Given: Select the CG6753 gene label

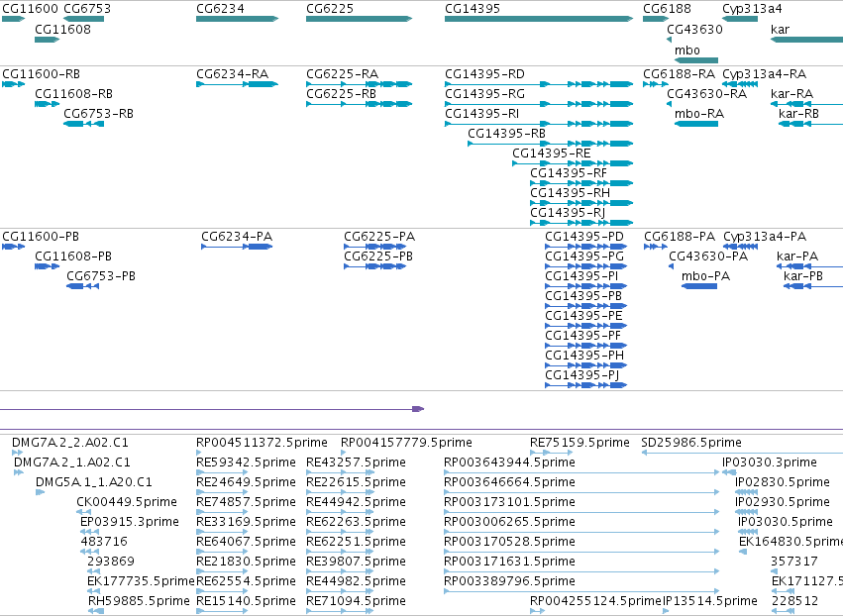Looking at the screenshot, I should pyautogui.click(x=87, y=9).
